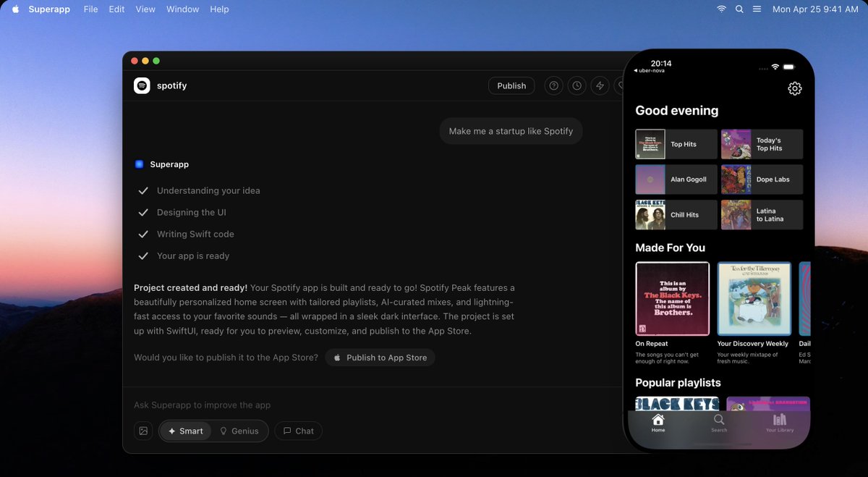The width and height of the screenshot is (868, 477).
Task: Click the blue Superapp assistant avatar
Action: click(x=140, y=164)
